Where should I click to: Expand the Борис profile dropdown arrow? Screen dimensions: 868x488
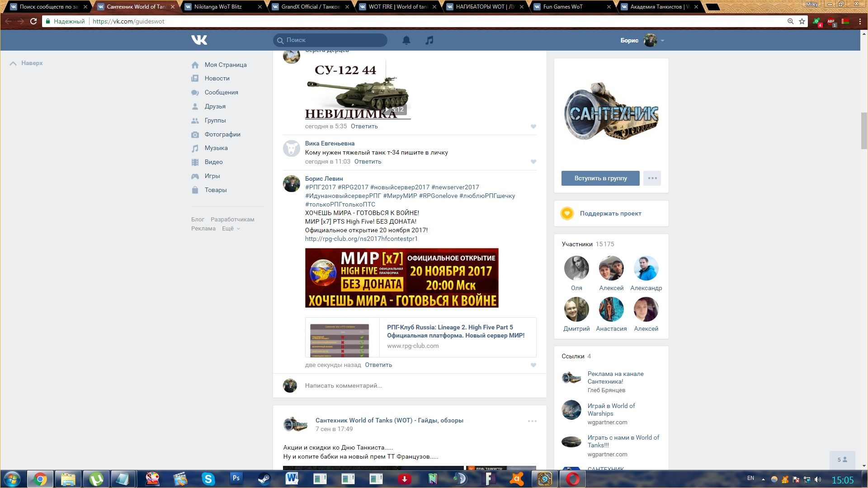pyautogui.click(x=662, y=41)
